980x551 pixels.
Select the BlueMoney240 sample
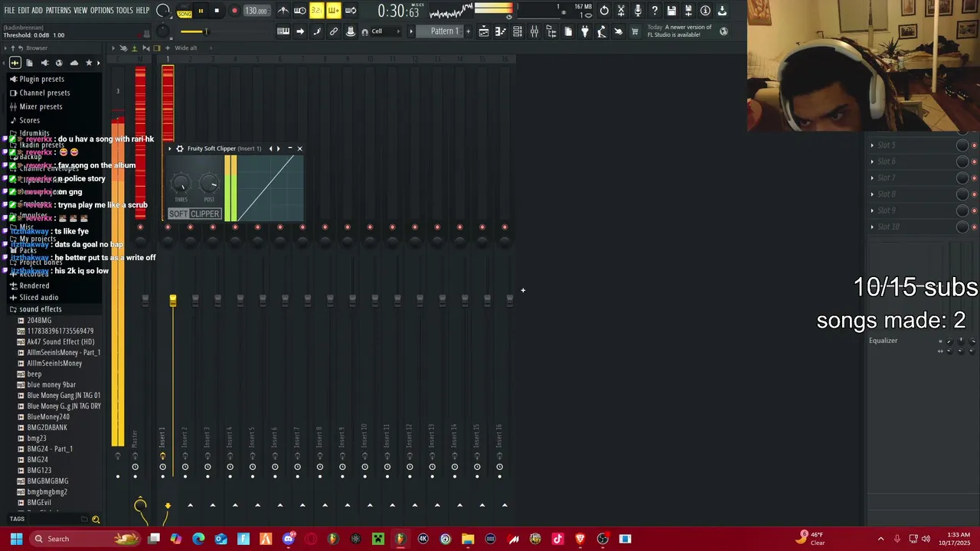tap(48, 417)
